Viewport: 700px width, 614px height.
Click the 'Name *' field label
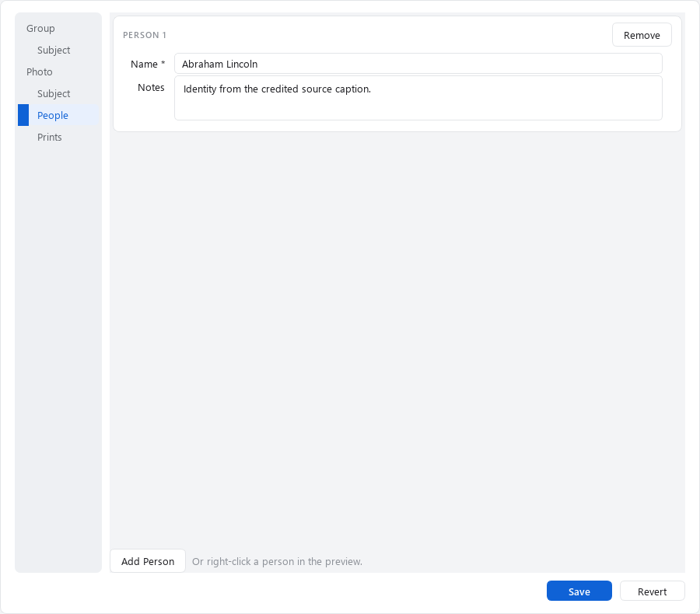pyautogui.click(x=148, y=65)
